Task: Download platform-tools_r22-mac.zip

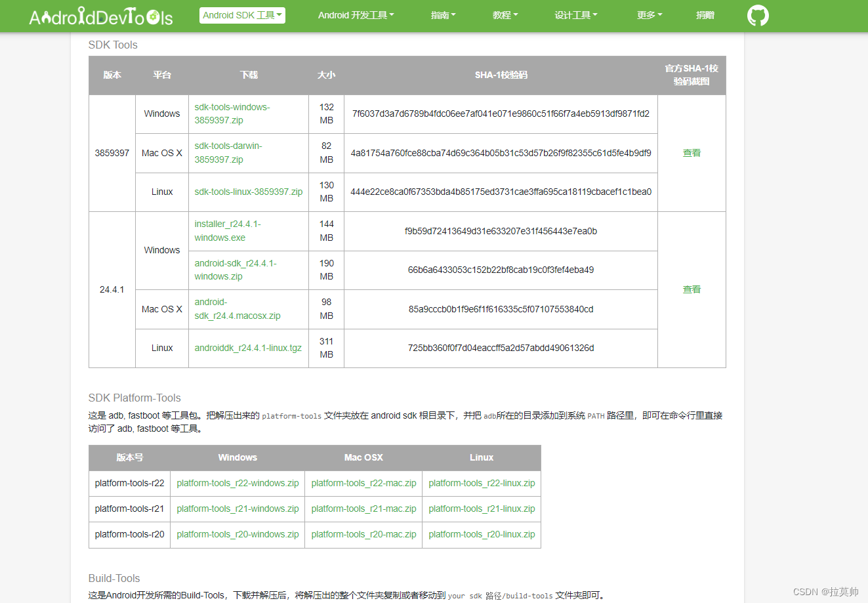Action: pyautogui.click(x=363, y=483)
